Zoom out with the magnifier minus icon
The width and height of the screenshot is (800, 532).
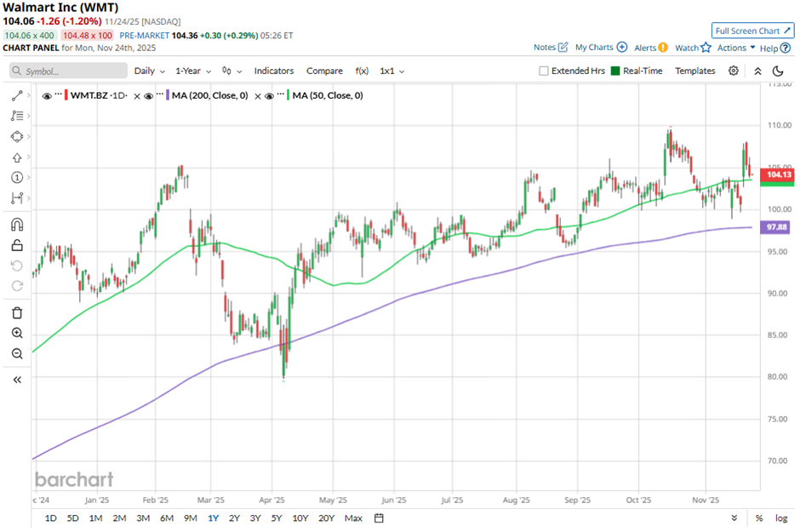pyautogui.click(x=16, y=354)
